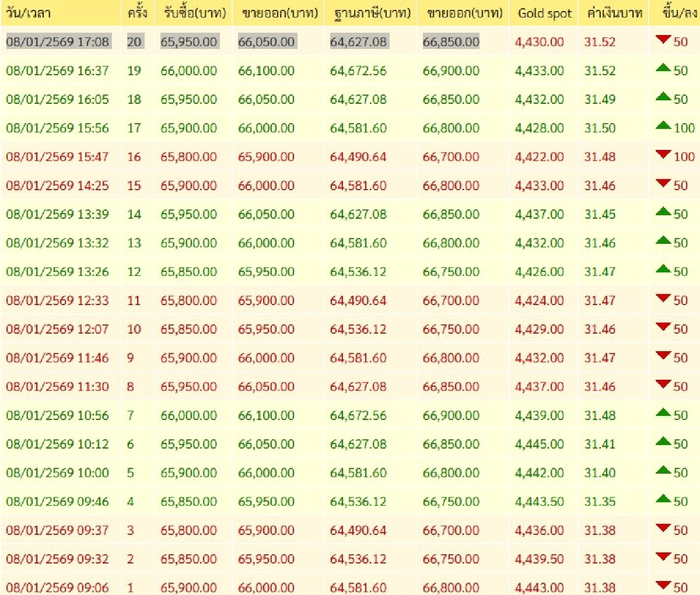Click Gold spot value 4,443.50 in row 4

(539, 502)
